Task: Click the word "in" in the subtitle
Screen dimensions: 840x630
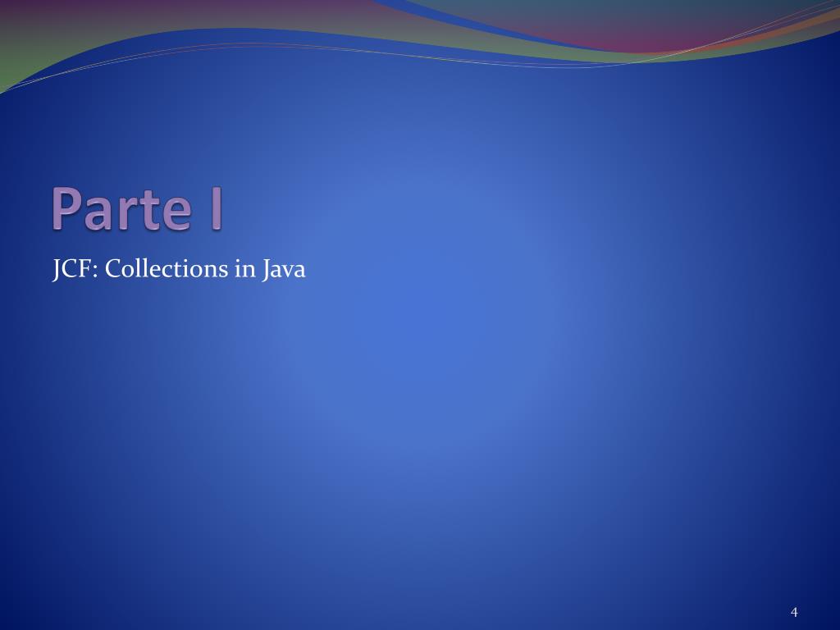Action: click(244, 269)
